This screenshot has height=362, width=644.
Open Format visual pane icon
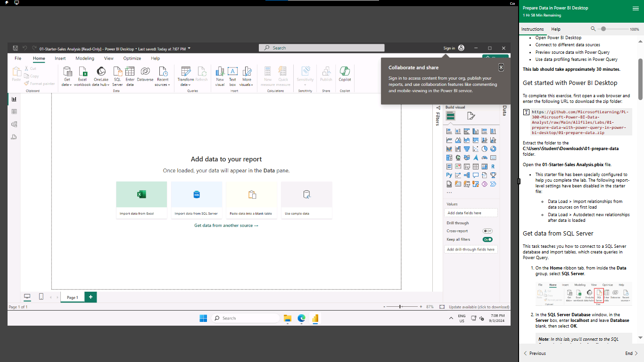coord(471,116)
